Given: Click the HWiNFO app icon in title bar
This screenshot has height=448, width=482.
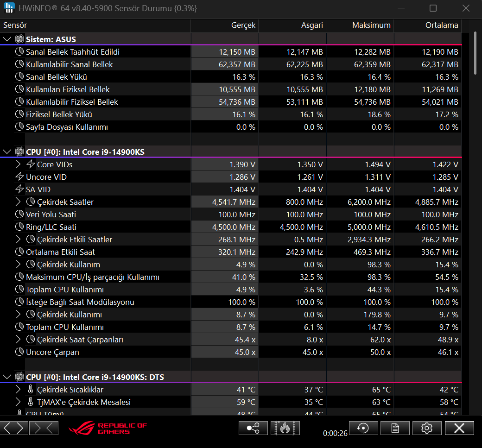Looking at the screenshot, I should [x=9, y=8].
